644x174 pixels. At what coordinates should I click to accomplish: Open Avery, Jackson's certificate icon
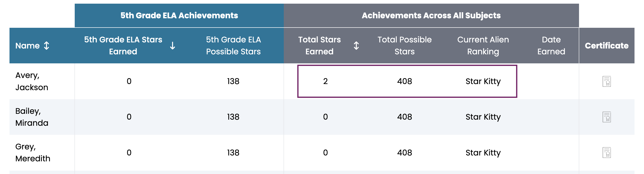pos(607,81)
